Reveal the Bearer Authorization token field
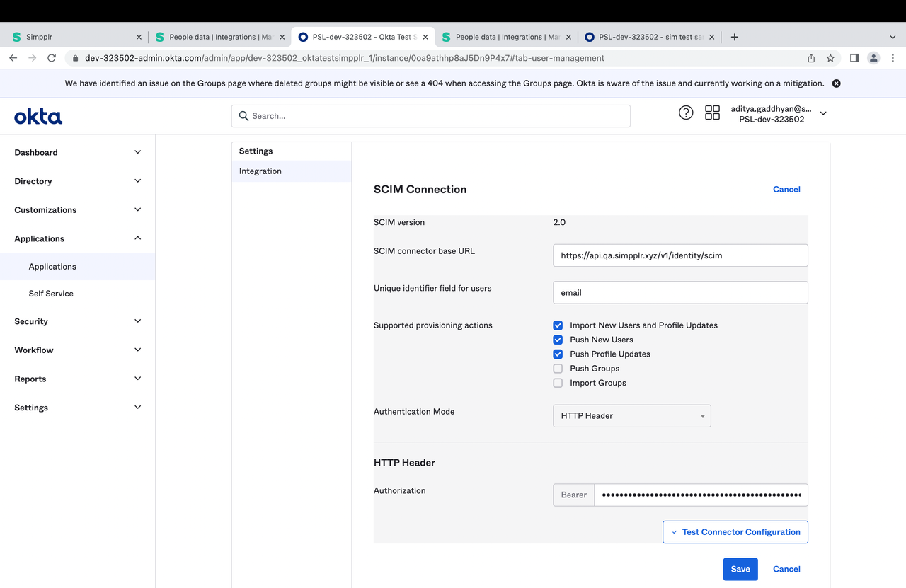 701,494
